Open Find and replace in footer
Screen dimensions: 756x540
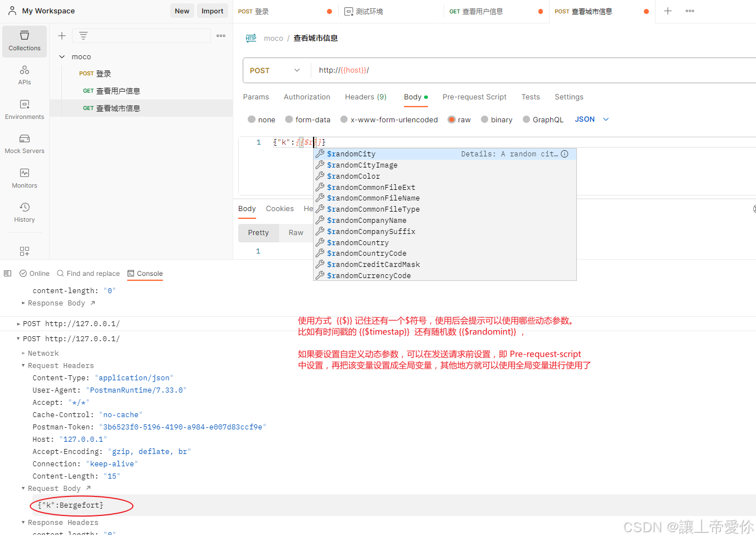pyautogui.click(x=88, y=274)
